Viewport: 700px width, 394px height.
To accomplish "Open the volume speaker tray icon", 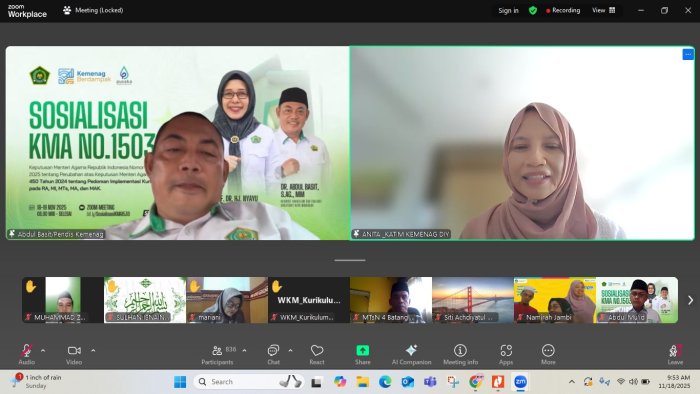I will pos(633,382).
